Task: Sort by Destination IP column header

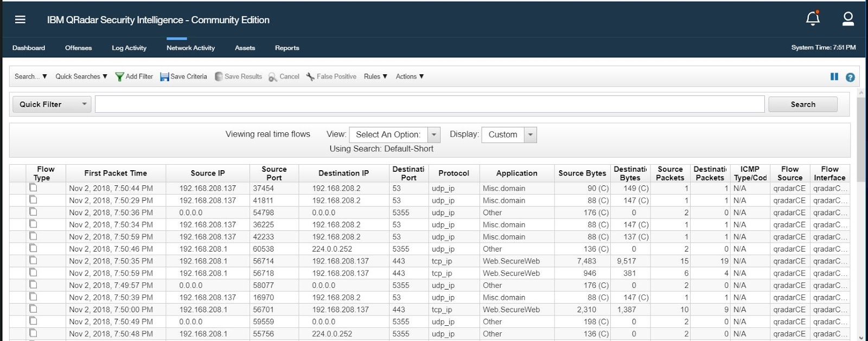Action: point(343,173)
